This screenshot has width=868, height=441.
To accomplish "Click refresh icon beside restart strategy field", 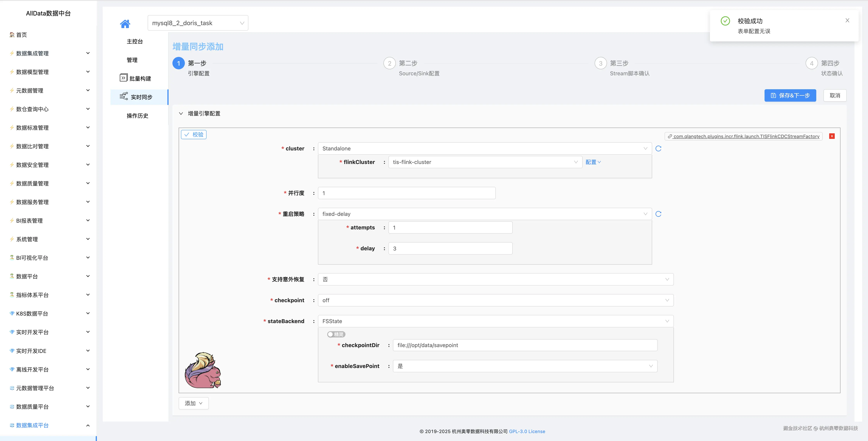I will [x=658, y=214].
